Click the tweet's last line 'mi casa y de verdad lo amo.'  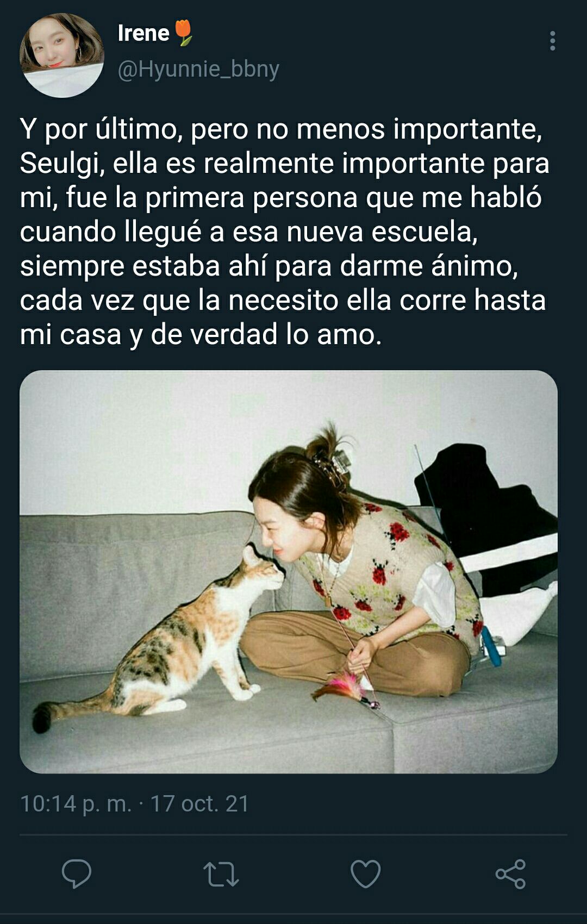[201, 334]
